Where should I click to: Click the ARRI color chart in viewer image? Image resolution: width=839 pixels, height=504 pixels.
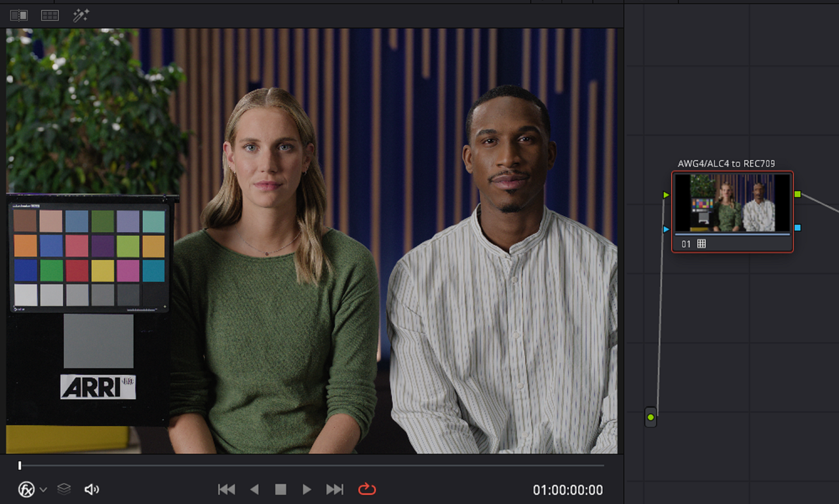tap(89, 257)
